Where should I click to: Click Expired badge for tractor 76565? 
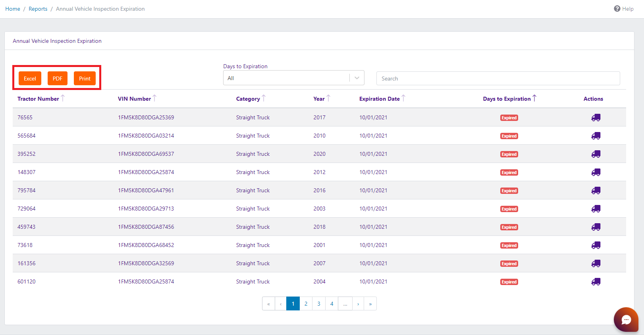(x=509, y=118)
